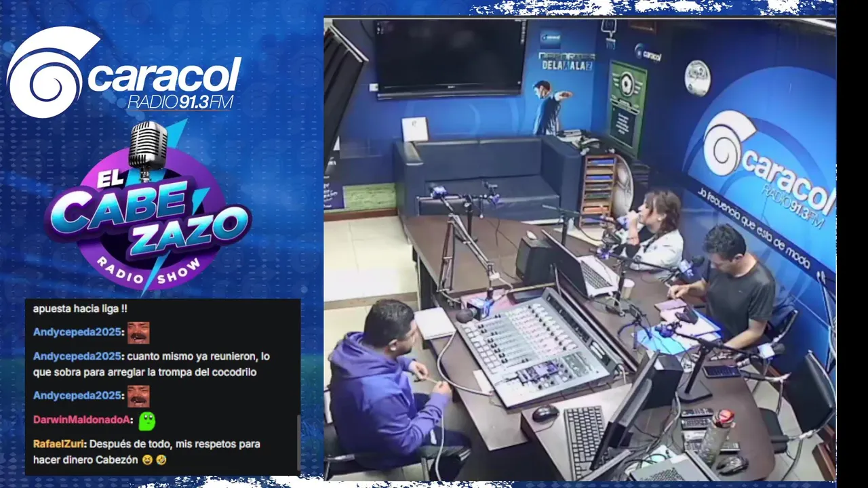Click the Caracol Radio 91.3 FM logo
This screenshot has height=488, width=868.
tap(123, 73)
